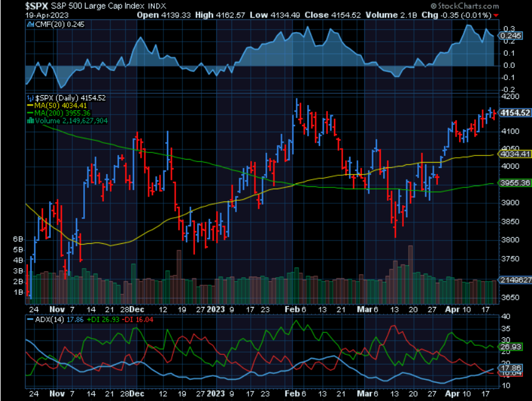This screenshot has height=401, width=532.
Task: Click the CMF area chart icon
Action: [30, 25]
